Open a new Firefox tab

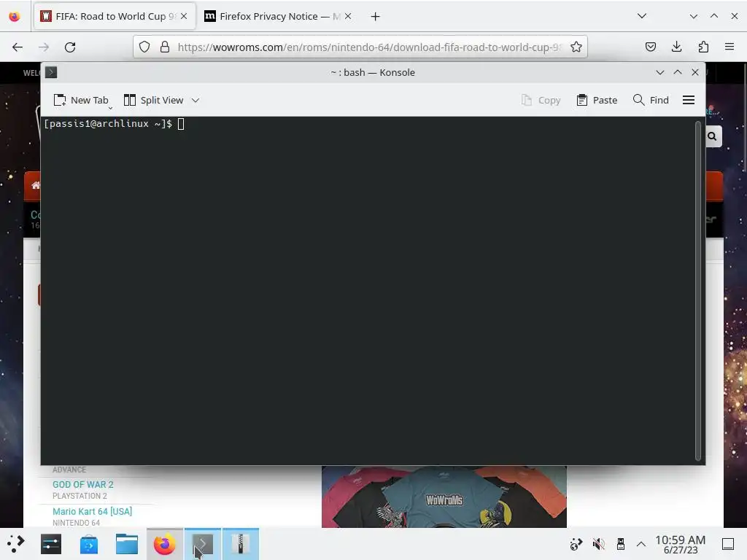[376, 17]
